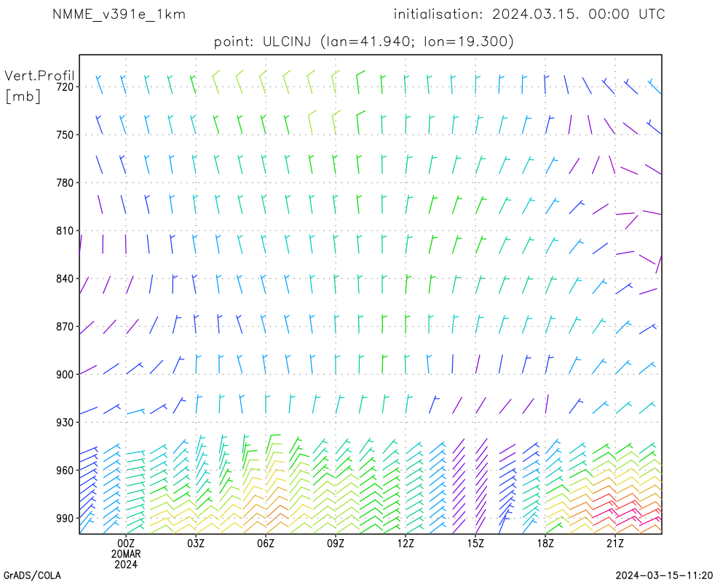The width and height of the screenshot is (728, 582).
Task: Click the 960 pressure level label
Action: 65,471
